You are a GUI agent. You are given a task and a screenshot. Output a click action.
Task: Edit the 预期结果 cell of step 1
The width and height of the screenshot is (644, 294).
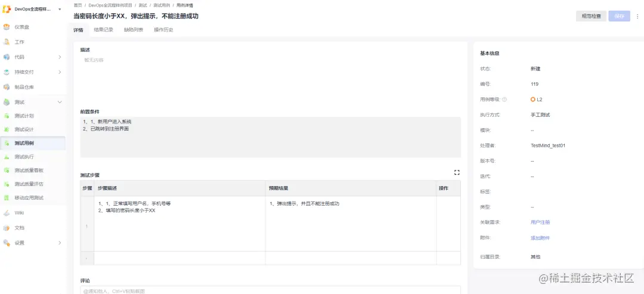pos(351,224)
